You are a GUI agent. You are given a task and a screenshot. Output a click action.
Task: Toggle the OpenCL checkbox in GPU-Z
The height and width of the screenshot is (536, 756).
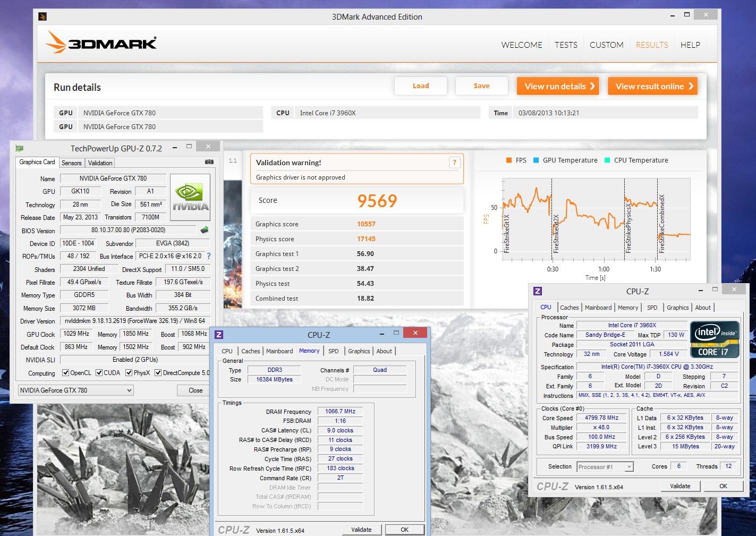point(65,373)
